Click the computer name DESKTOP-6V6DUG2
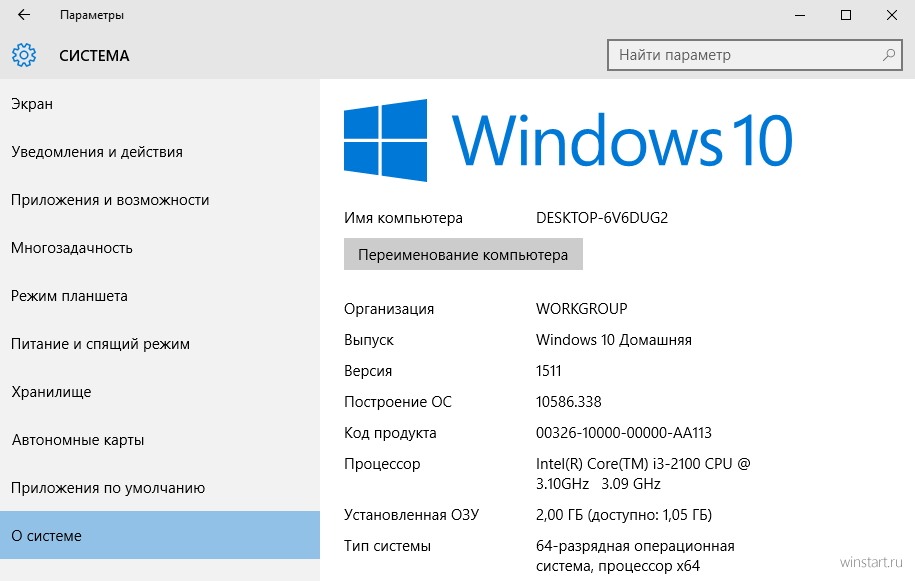 click(x=602, y=218)
